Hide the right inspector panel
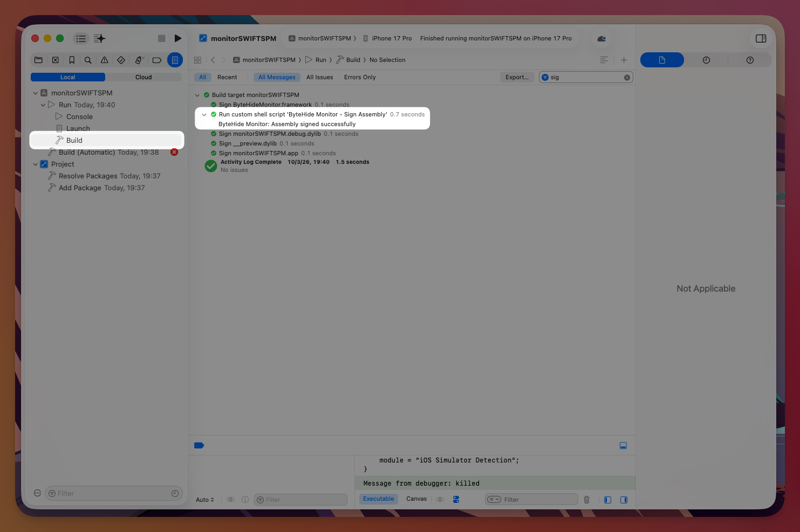Screen dimensions: 800x532 pos(761,38)
